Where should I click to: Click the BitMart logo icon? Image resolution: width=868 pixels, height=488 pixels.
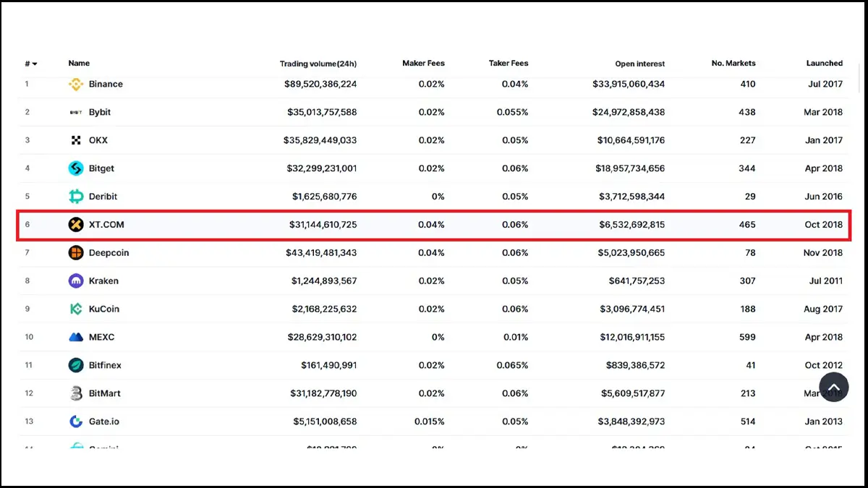point(76,393)
